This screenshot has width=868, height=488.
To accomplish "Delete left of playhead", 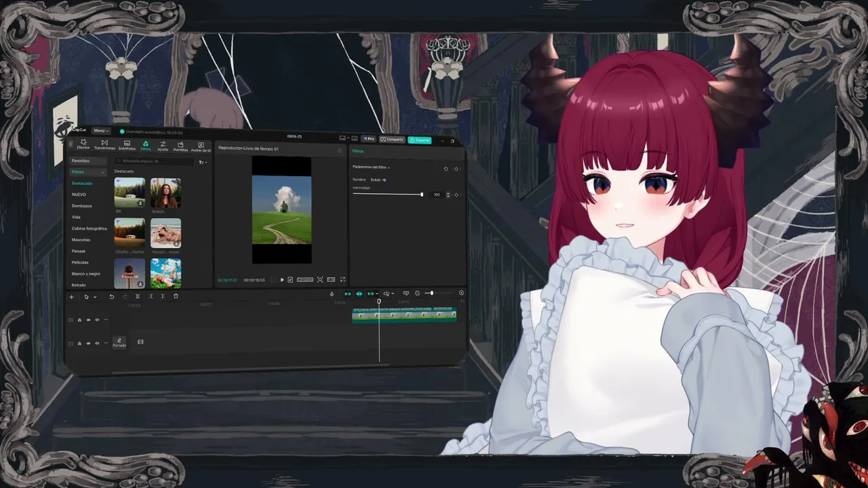I will [150, 296].
